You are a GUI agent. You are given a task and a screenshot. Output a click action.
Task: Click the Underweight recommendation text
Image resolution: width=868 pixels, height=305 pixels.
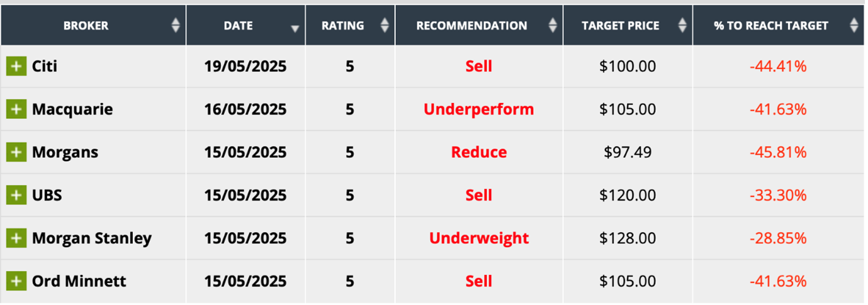coord(478,238)
